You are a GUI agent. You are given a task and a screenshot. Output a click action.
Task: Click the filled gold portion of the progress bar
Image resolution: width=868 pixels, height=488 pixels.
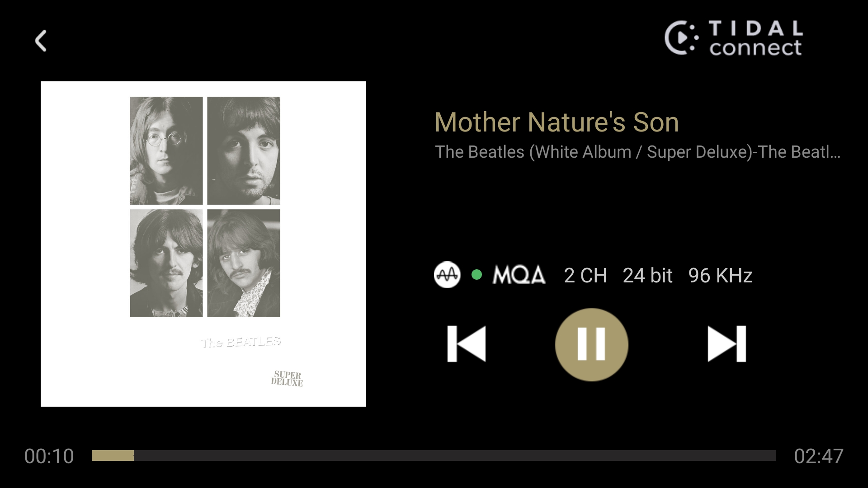point(113,455)
